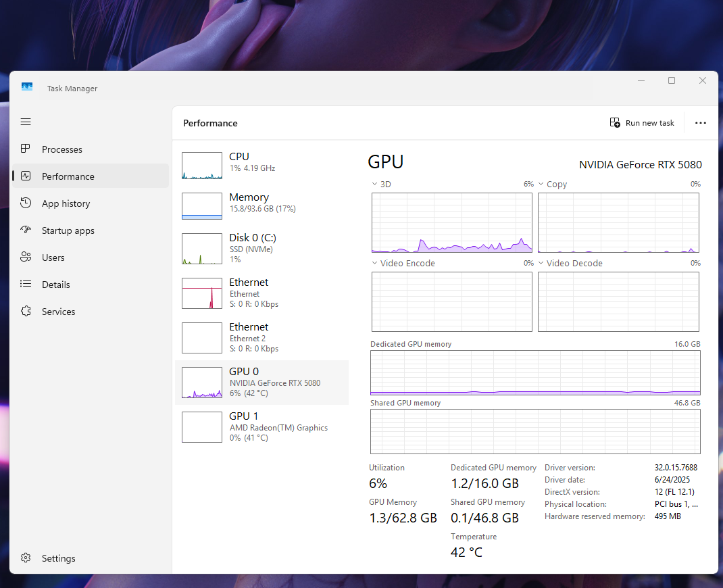Expand the 3D engine graph dropdown
The height and width of the screenshot is (588, 723).
click(x=375, y=184)
